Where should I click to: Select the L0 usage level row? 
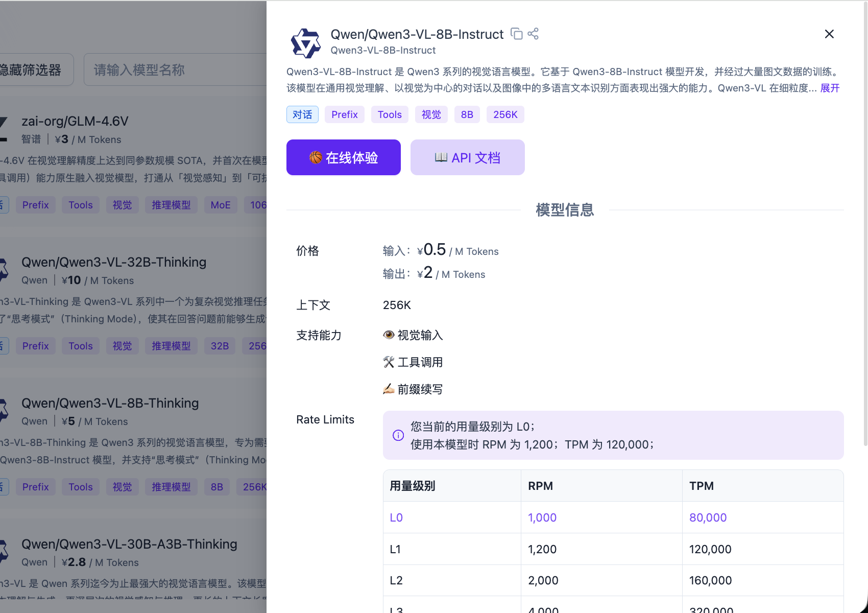click(x=396, y=517)
